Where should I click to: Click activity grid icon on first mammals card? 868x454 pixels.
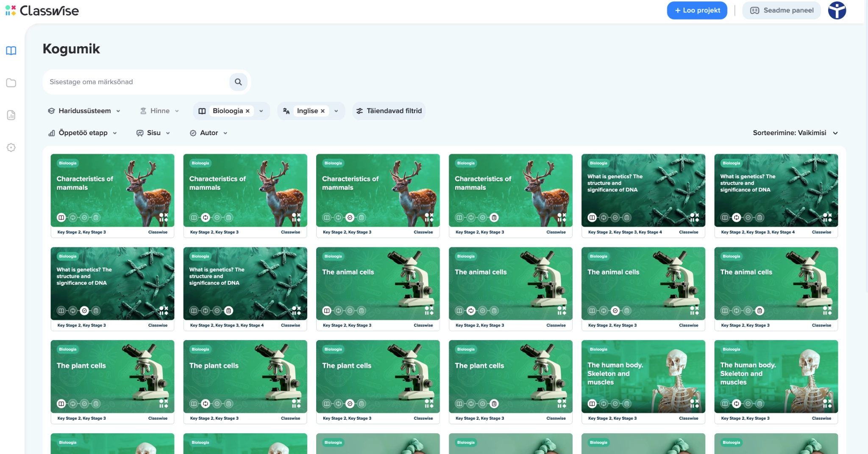(x=164, y=217)
